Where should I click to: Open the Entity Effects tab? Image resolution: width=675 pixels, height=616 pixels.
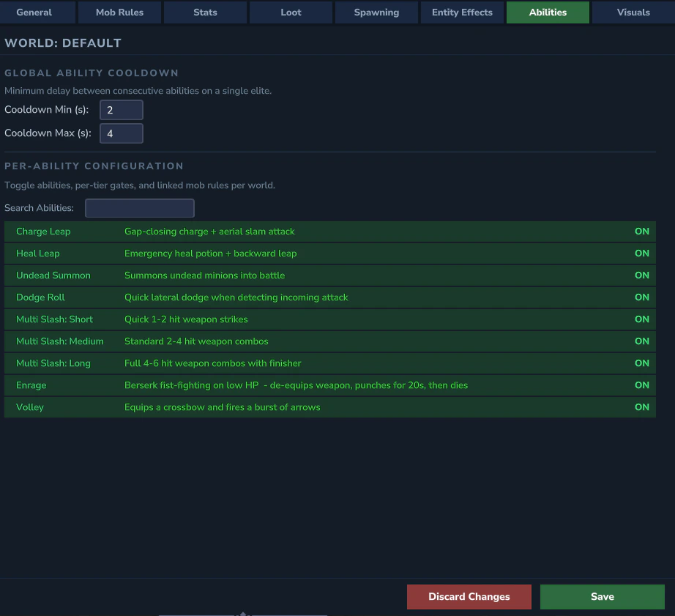[462, 12]
